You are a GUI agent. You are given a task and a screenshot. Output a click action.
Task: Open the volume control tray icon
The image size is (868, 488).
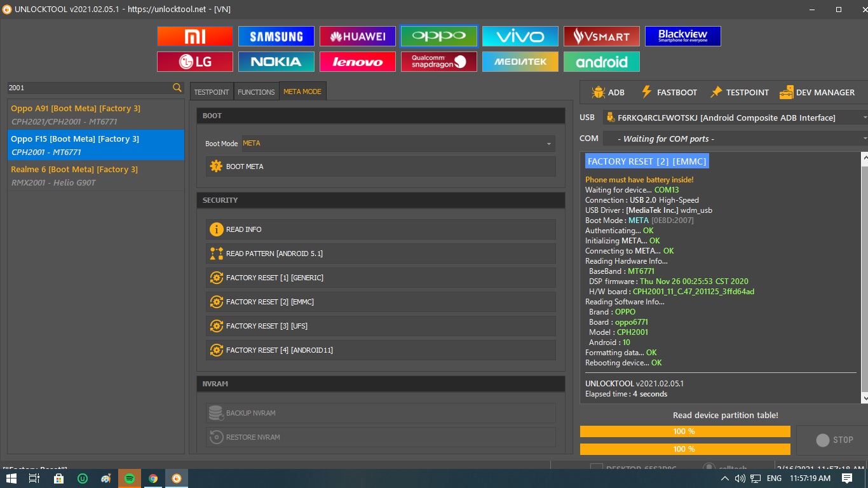pos(740,478)
